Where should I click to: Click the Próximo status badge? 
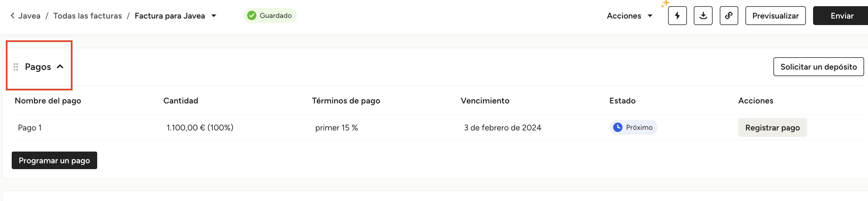[633, 127]
